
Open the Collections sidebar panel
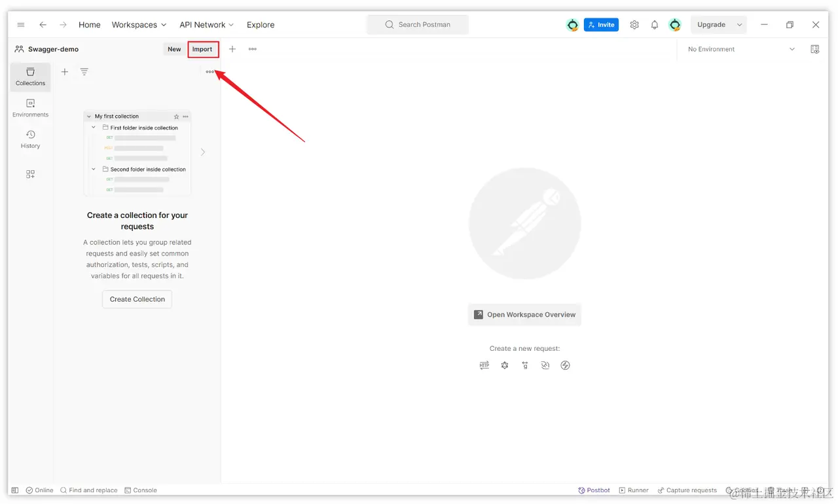tap(31, 77)
